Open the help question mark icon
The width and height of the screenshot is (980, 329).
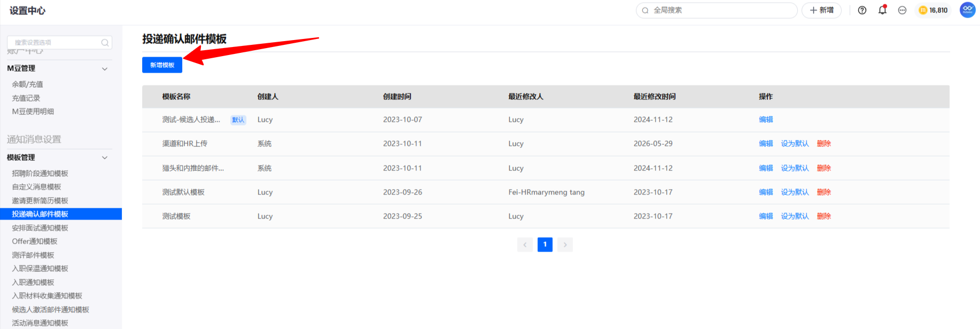coord(862,10)
